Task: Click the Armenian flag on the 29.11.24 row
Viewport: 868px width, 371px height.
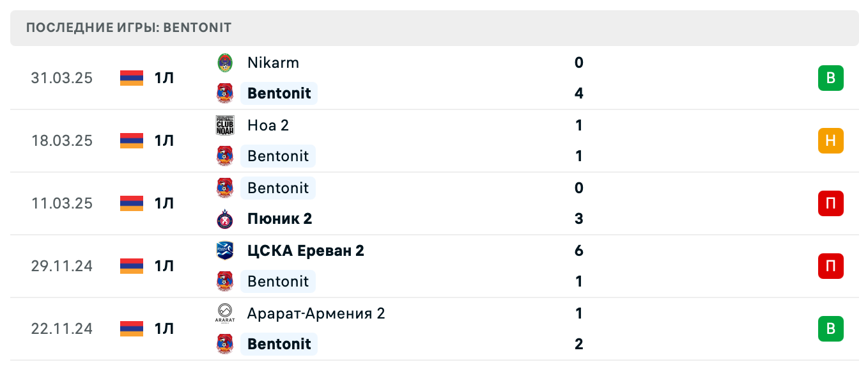Action: point(132,266)
